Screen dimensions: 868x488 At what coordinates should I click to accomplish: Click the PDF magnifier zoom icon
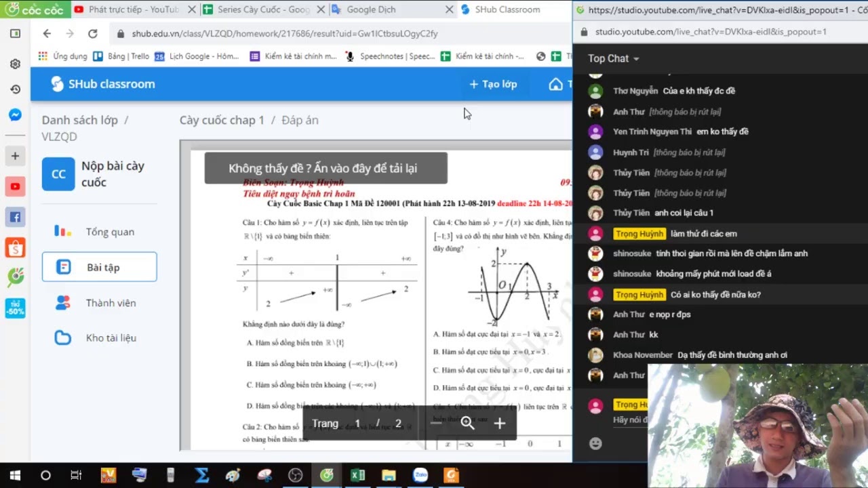pos(467,423)
